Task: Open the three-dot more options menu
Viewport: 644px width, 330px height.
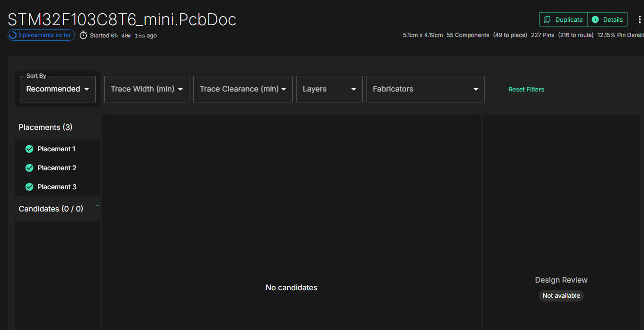Action: 639,19
